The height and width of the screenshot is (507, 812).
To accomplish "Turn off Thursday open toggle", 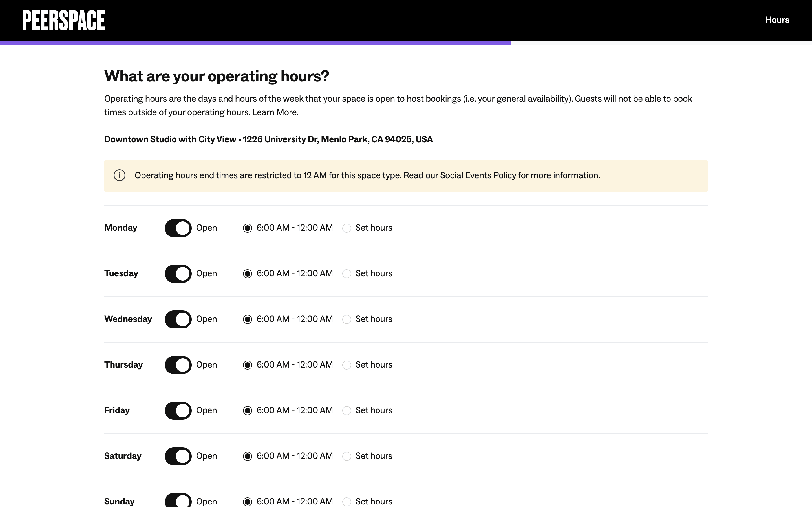I will [178, 365].
